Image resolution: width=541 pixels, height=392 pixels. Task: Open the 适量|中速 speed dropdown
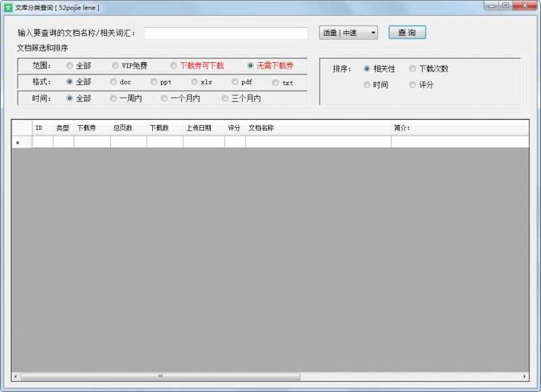pos(347,32)
